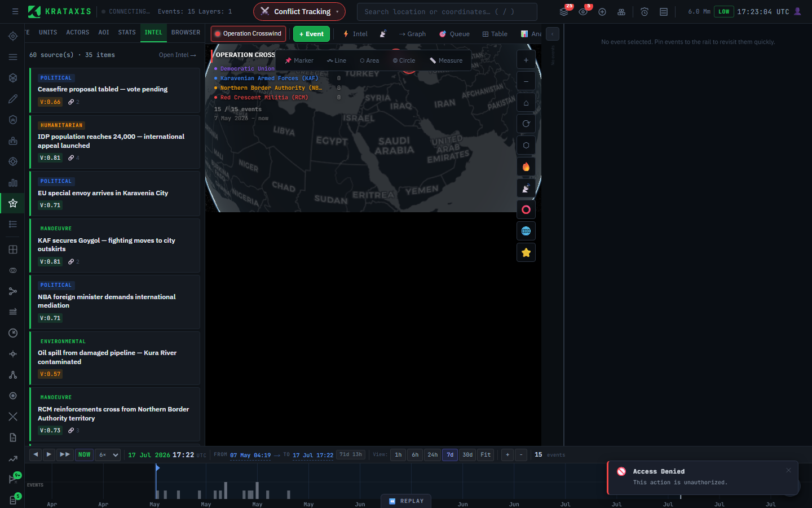Open the share nodes icon in left sidebar

[13, 291]
